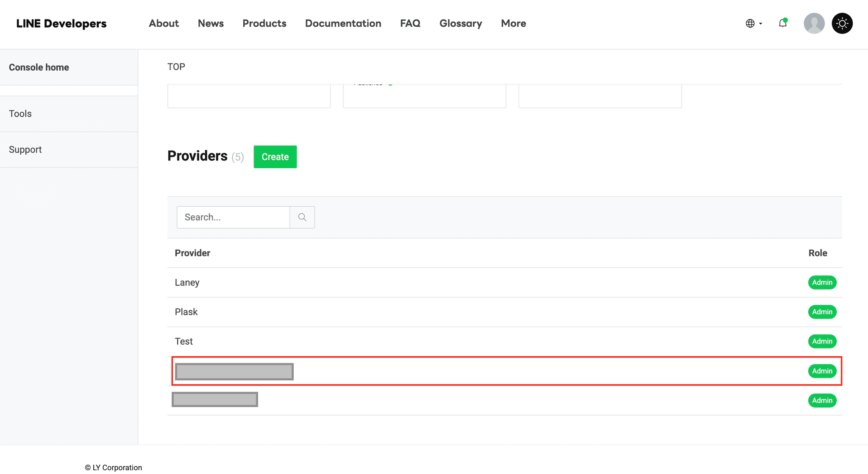Toggle the light/dark theme sun icon
Viewport: 868px width, 474px height.
point(842,23)
